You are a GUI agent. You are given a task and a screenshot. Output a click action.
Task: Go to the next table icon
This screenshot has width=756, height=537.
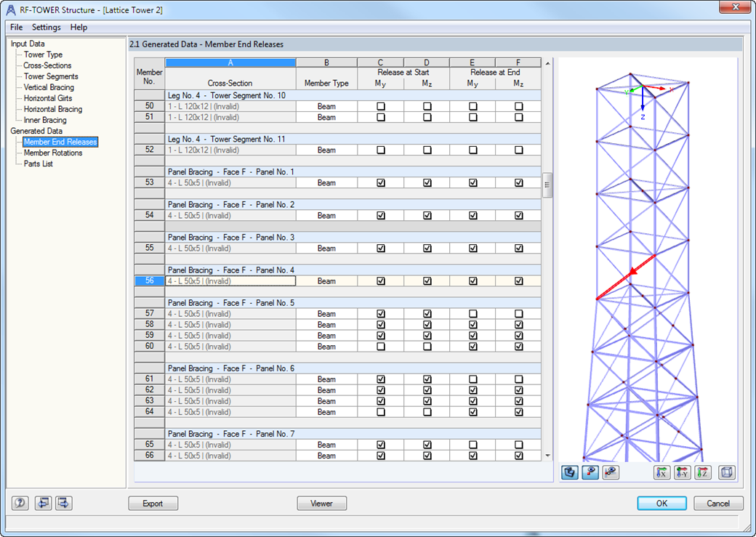[62, 503]
